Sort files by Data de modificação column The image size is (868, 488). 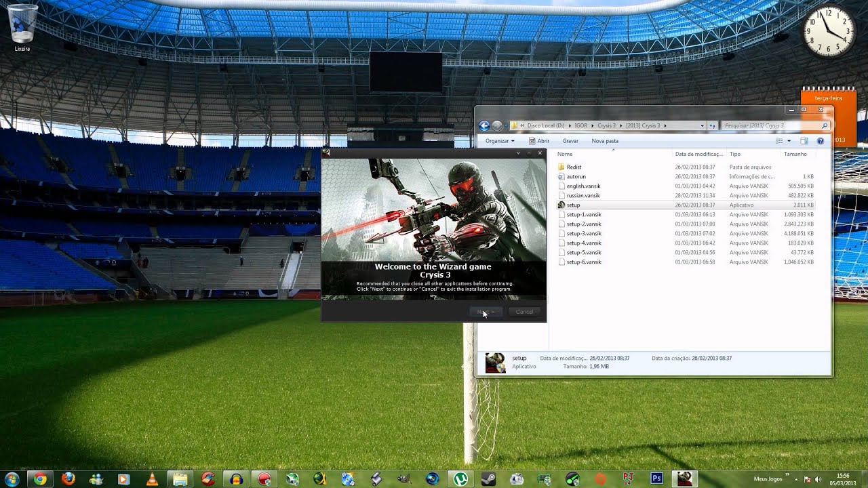tap(699, 154)
